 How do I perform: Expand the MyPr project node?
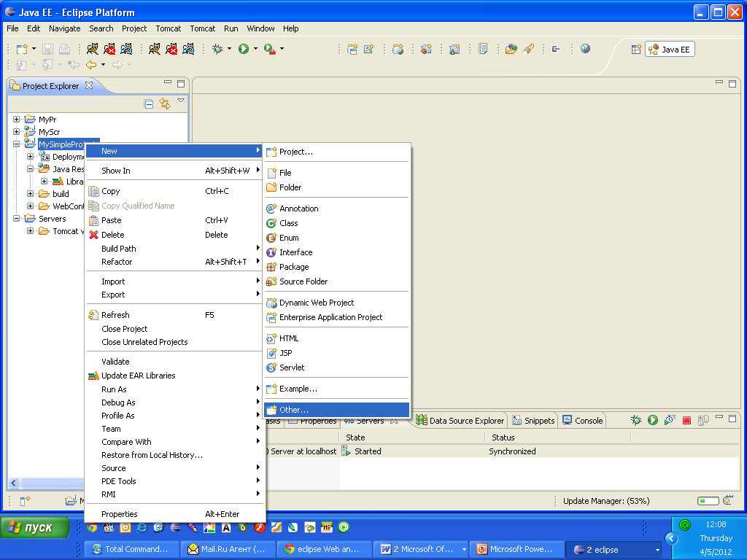pos(16,119)
